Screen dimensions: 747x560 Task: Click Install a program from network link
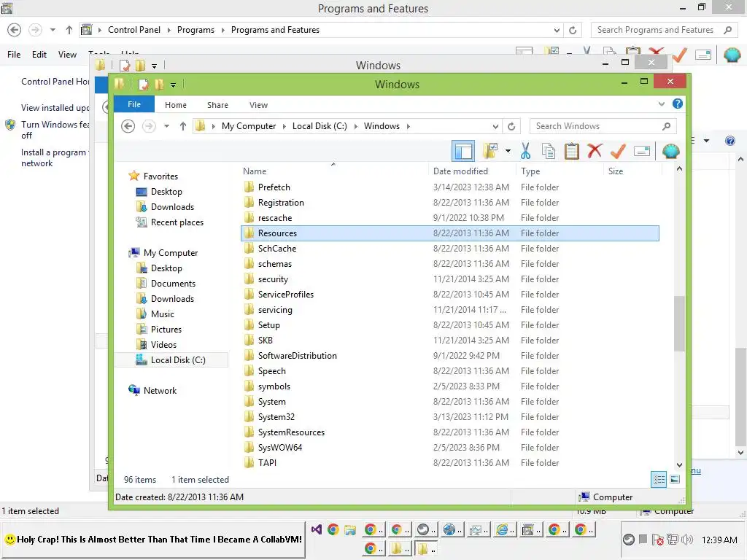[53, 157]
